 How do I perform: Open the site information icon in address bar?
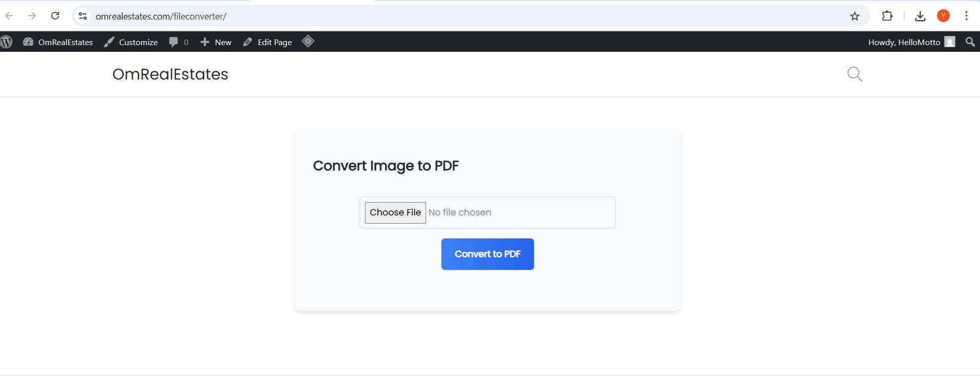[x=83, y=16]
